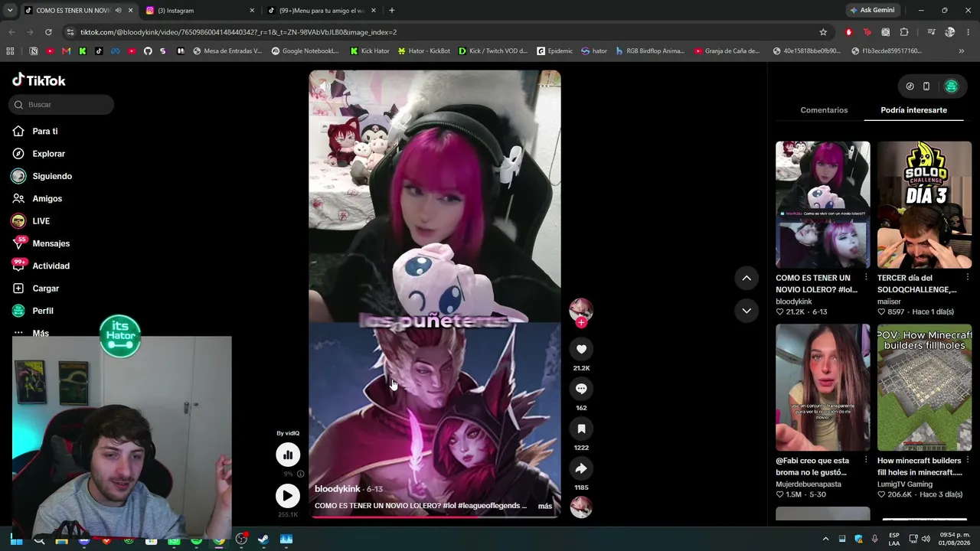Open the taskbar clock and date
The image size is (980, 551).
[x=953, y=540]
